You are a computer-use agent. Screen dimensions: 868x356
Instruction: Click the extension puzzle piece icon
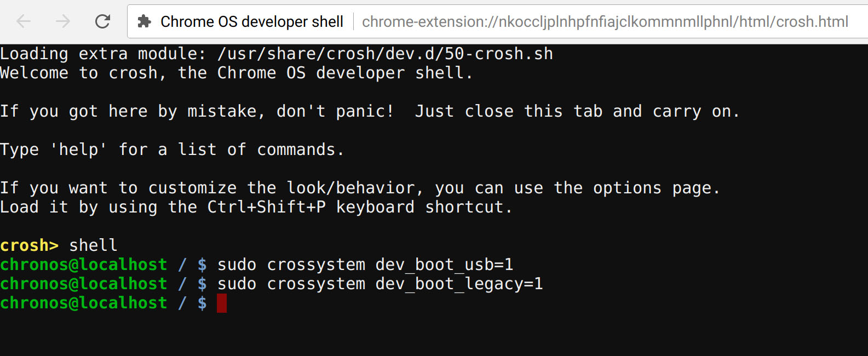(x=144, y=21)
